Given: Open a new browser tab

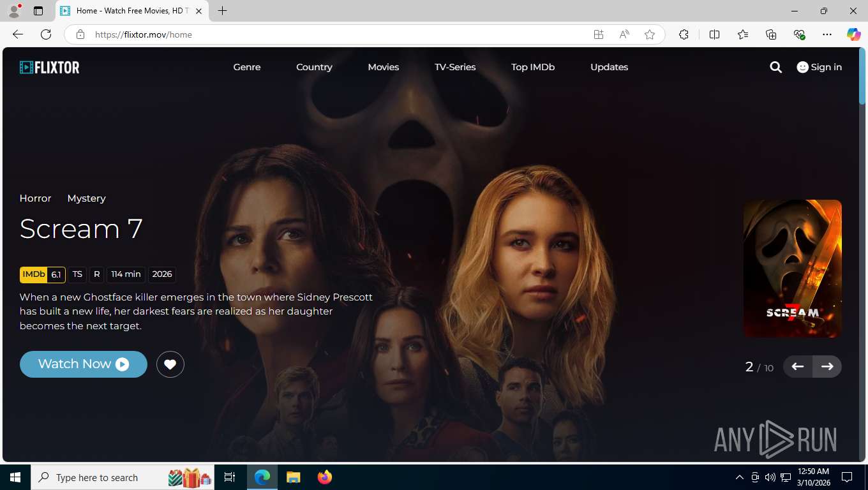Looking at the screenshot, I should 222,11.
